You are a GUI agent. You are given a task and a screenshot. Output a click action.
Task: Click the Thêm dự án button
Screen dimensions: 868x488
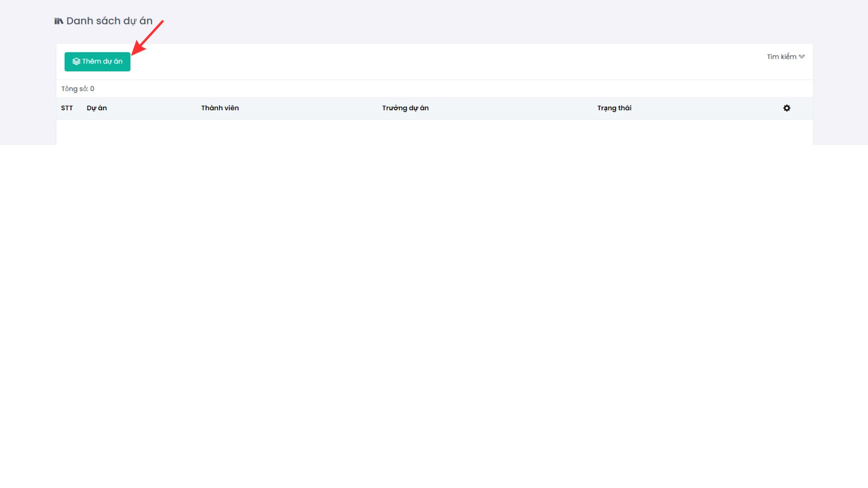[97, 61]
